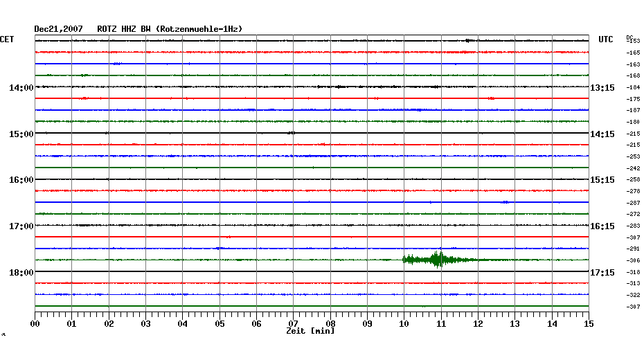Viewport: 644px width, 342px height.
Task: Click the DC offset value -165
Action: (x=634, y=53)
